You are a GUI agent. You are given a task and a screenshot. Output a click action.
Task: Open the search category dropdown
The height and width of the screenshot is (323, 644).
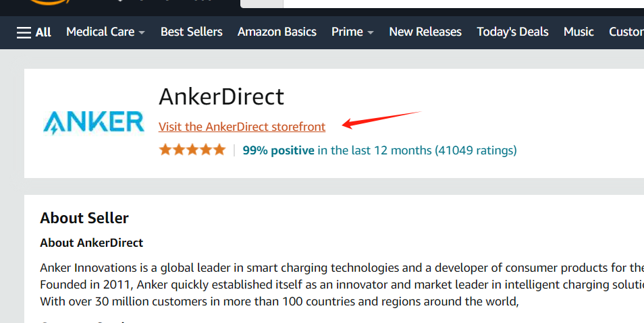pyautogui.click(x=261, y=3)
